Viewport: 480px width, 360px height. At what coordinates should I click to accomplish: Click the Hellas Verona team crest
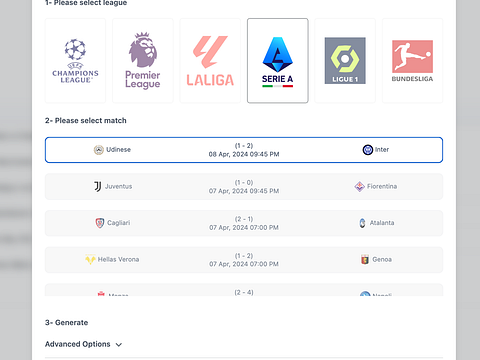tap(90, 259)
